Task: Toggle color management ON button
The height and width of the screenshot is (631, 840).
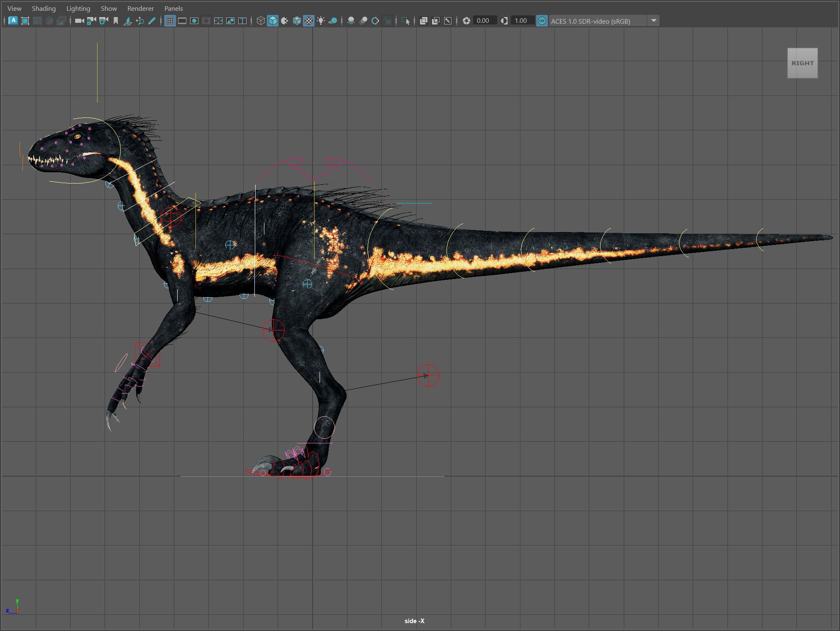Action: pyautogui.click(x=542, y=21)
